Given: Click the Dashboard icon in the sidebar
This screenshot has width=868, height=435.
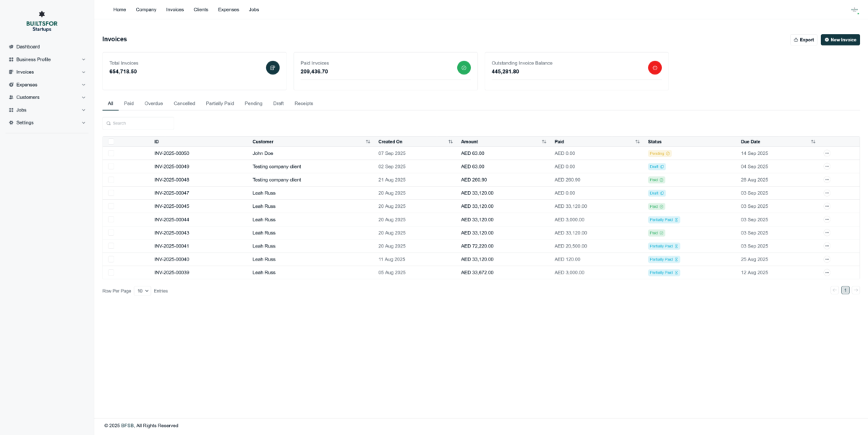Looking at the screenshot, I should [11, 47].
